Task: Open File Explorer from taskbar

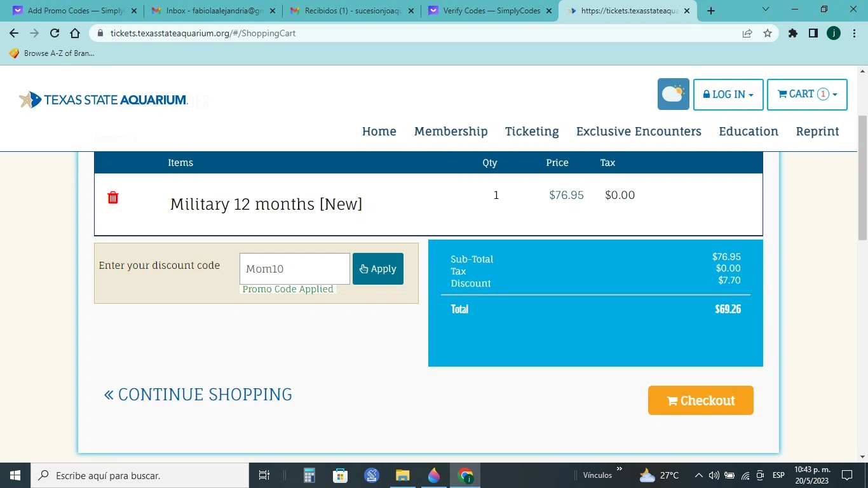Action: coord(403,475)
